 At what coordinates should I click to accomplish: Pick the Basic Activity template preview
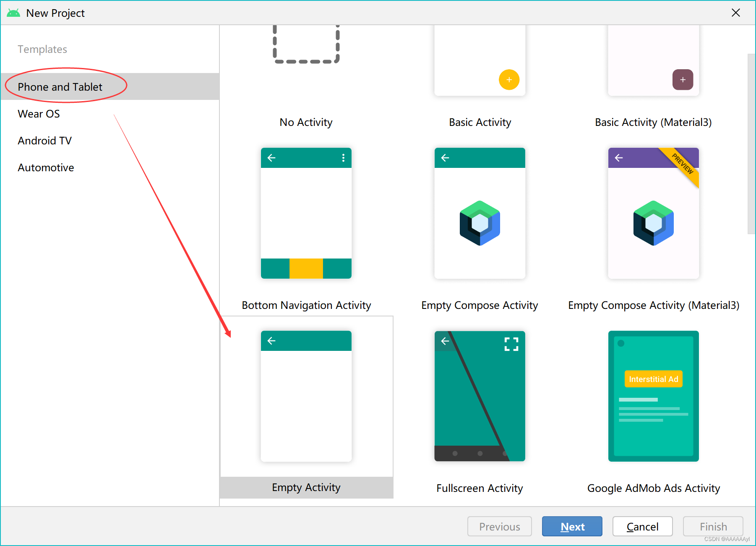coord(480,60)
